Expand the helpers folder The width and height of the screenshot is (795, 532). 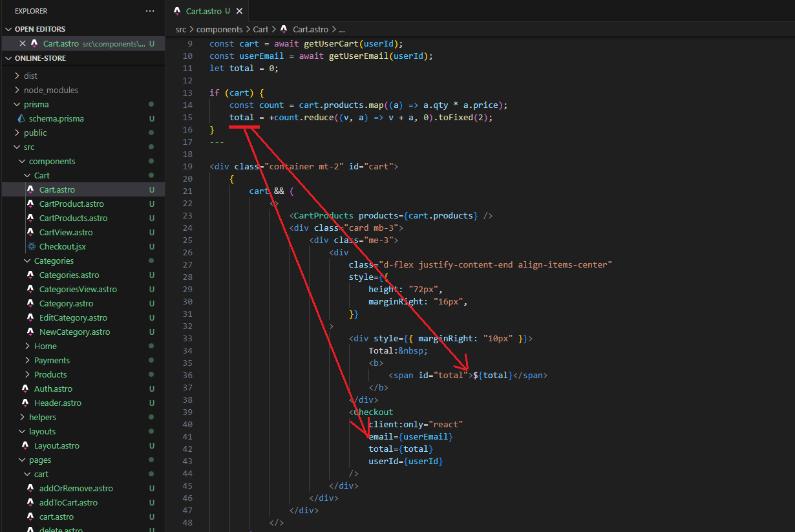[x=42, y=417]
